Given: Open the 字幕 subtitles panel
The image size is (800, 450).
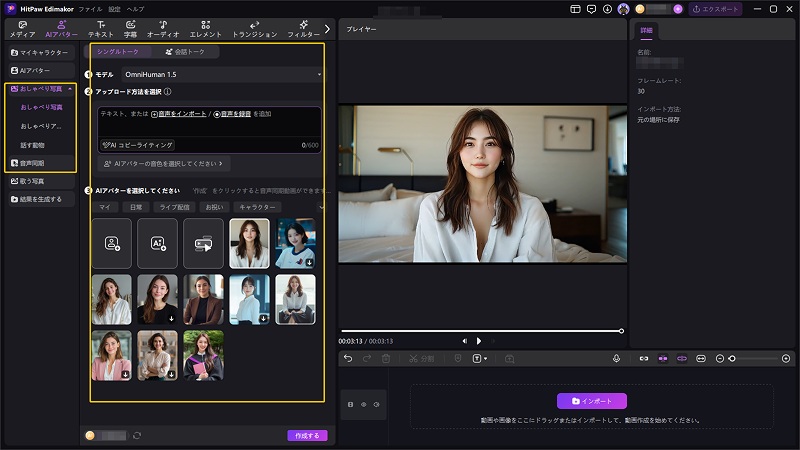Looking at the screenshot, I should pos(131,29).
